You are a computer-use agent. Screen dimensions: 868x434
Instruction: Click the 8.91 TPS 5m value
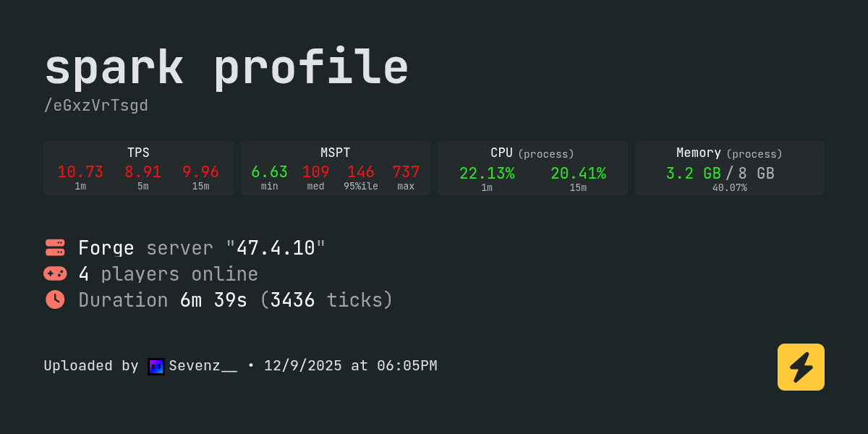[x=142, y=172]
